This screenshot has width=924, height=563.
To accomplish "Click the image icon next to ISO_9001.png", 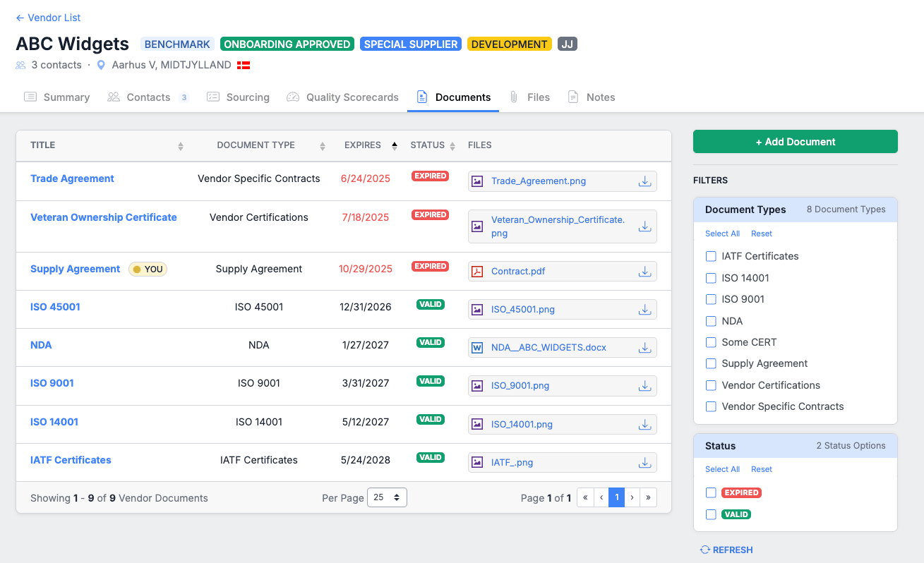I will click(x=479, y=386).
